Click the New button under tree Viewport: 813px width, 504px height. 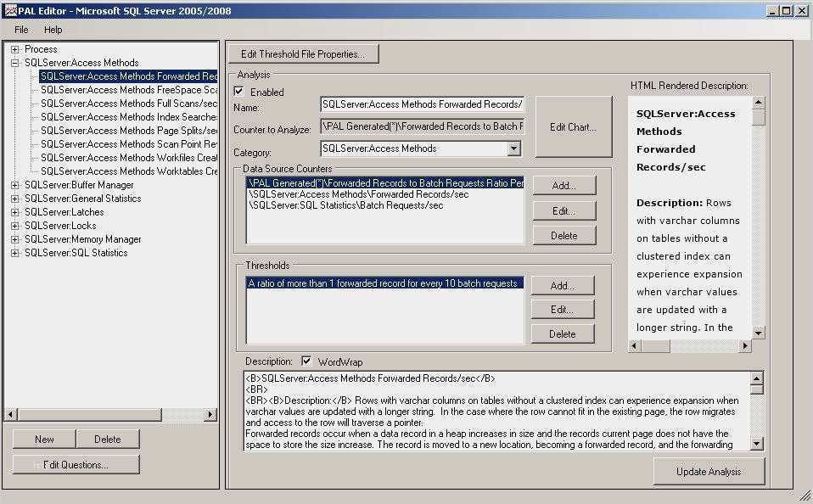[x=45, y=440]
